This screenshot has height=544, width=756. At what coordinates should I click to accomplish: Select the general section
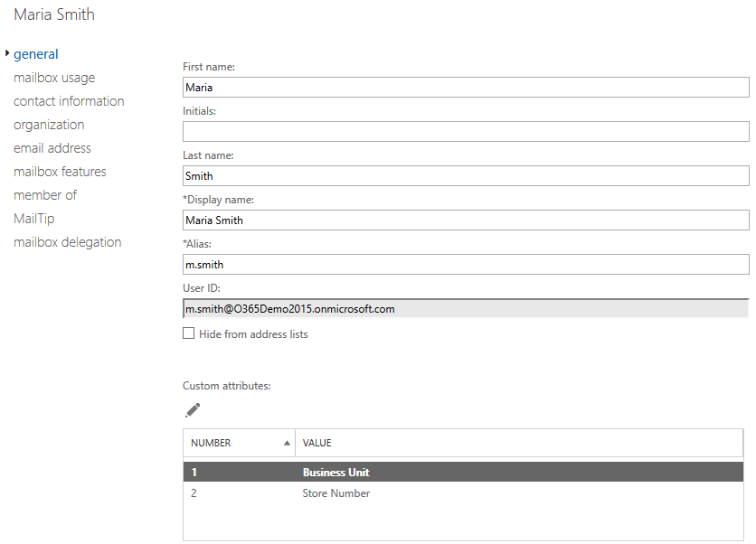(36, 54)
